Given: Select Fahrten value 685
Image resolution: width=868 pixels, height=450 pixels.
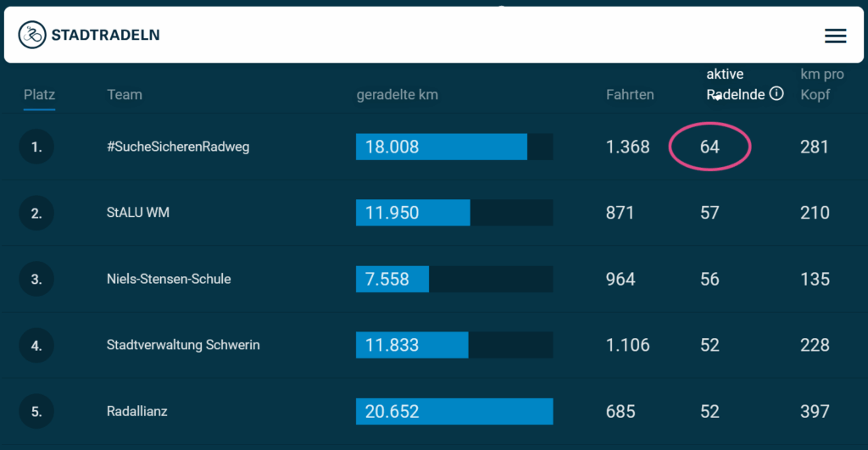Looking at the screenshot, I should point(620,411).
